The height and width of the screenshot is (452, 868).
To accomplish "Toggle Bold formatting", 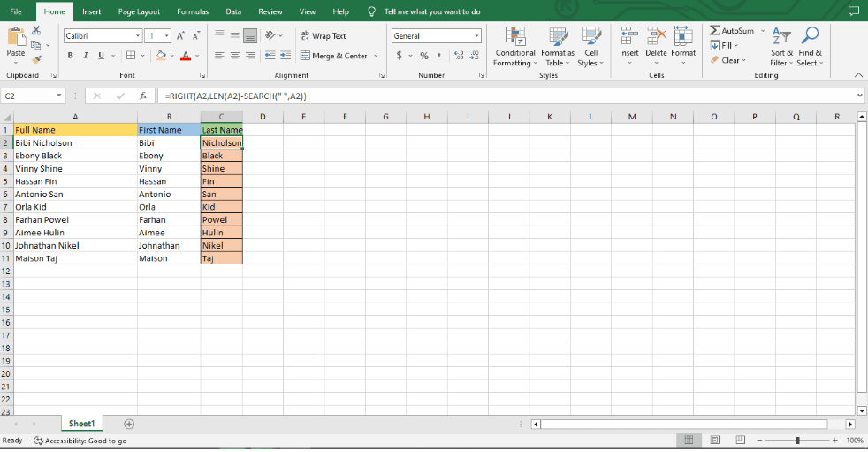I will 70,56.
